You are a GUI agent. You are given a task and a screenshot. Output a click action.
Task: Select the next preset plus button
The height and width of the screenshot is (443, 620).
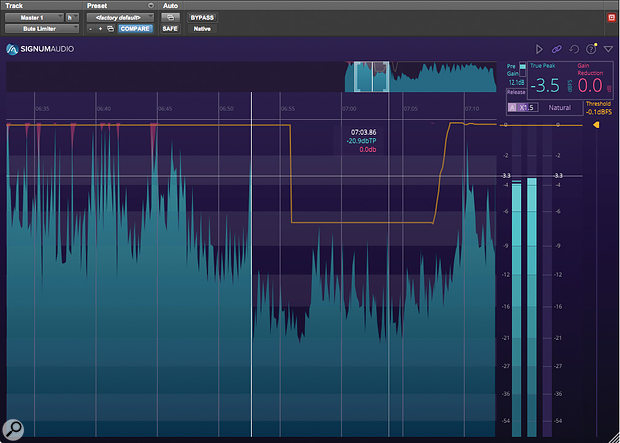(x=100, y=29)
